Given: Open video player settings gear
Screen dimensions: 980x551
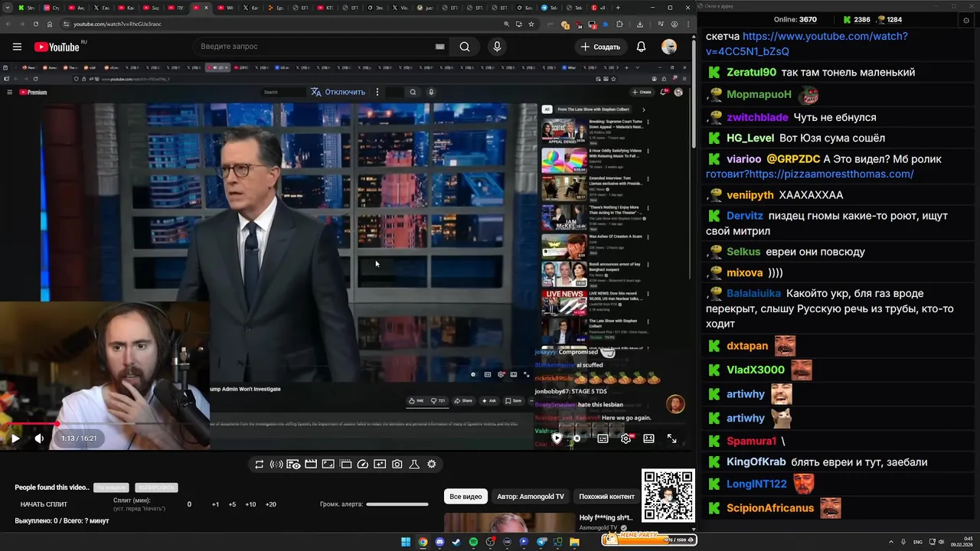Looking at the screenshot, I should pyautogui.click(x=626, y=439).
